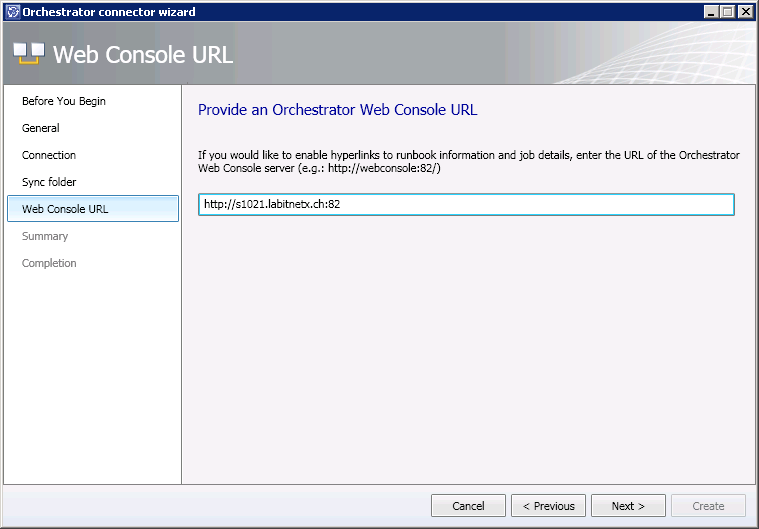Go back with the Previous button
Image resolution: width=759 pixels, height=529 pixels.
coord(549,506)
